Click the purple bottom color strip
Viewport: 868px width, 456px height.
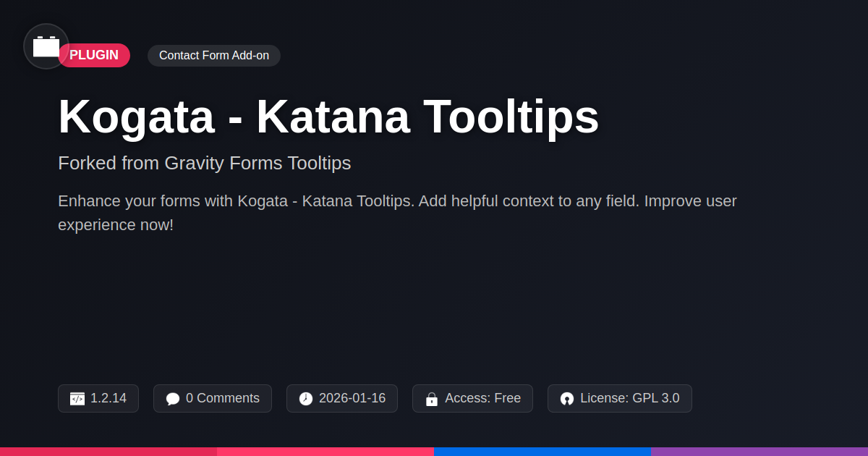pyautogui.click(x=759, y=452)
